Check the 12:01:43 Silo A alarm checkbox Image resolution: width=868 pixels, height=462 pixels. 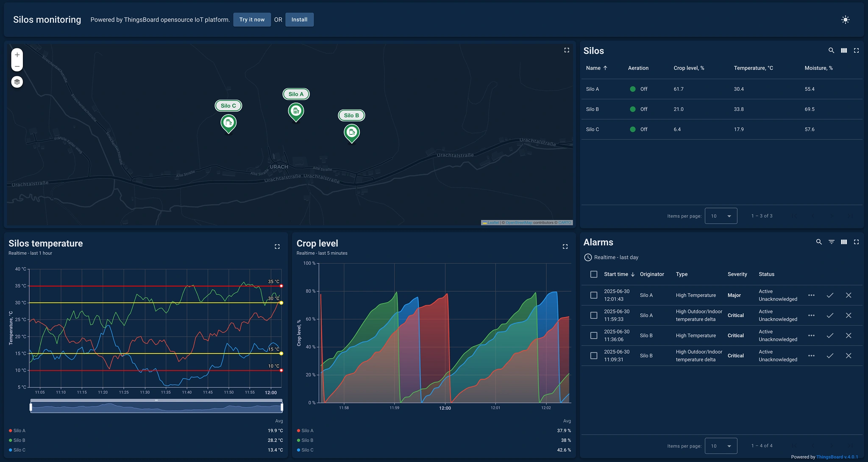(x=593, y=295)
